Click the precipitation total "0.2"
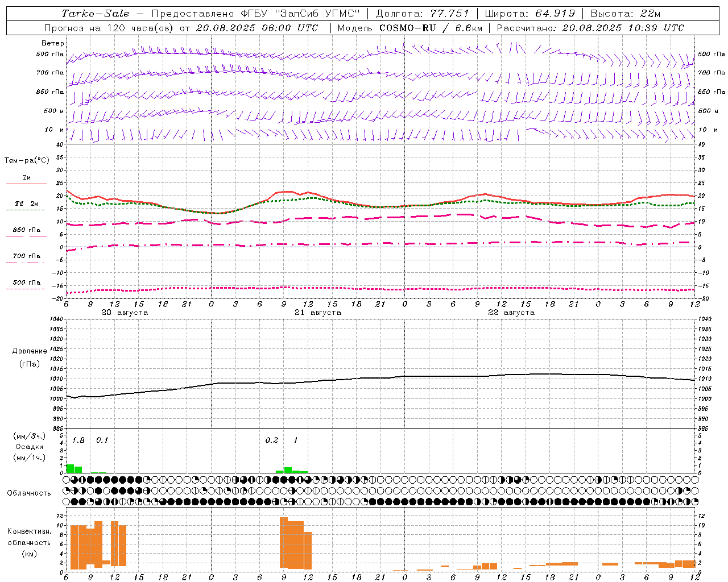 click(272, 440)
